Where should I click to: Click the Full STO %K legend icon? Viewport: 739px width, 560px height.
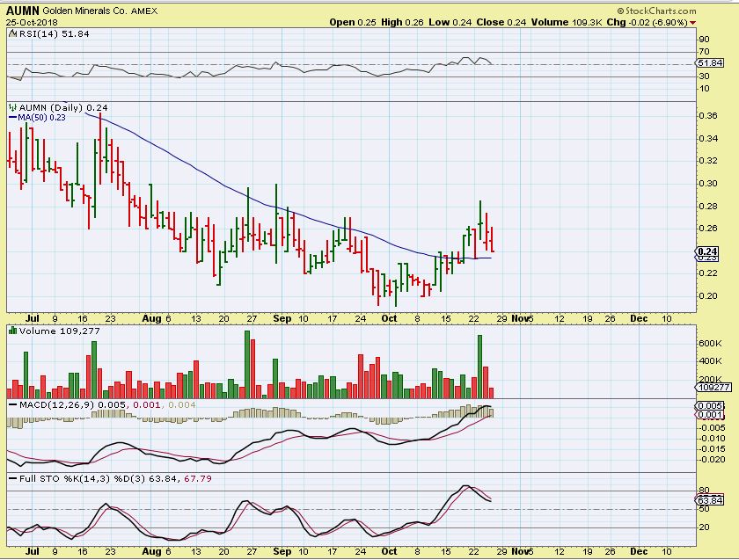click(x=13, y=477)
